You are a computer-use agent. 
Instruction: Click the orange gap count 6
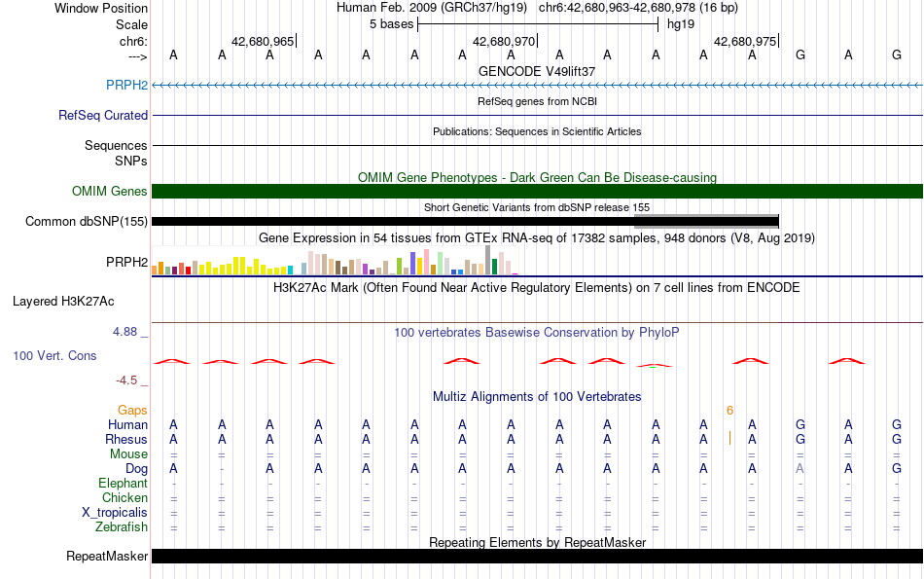tap(729, 411)
